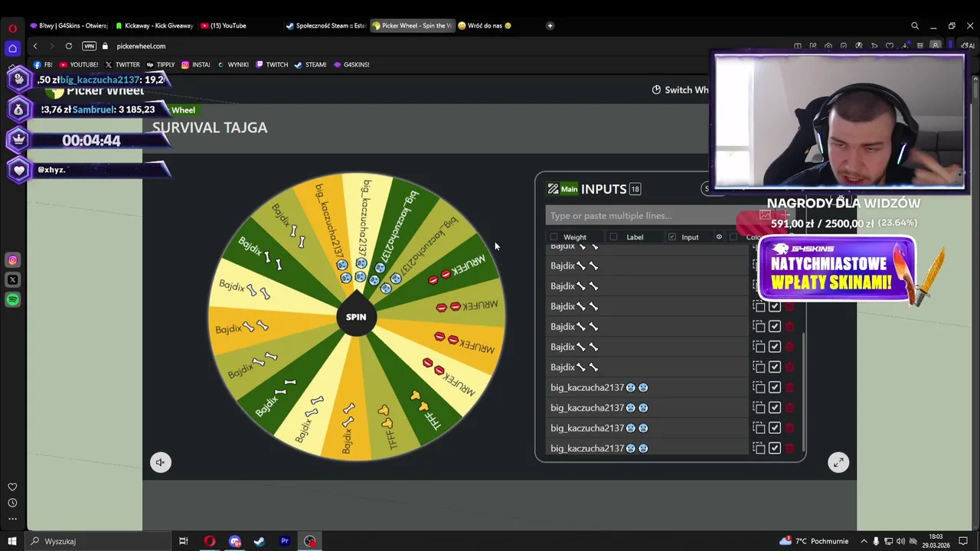980x551 pixels.
Task: Open the Aria AI button in toolbar
Action: pos(969,46)
